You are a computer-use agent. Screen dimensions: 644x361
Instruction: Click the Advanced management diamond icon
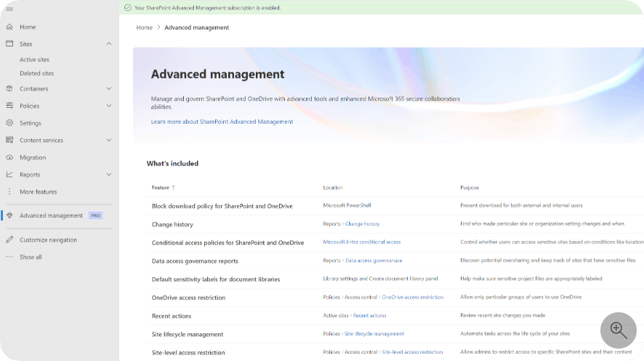(9, 215)
